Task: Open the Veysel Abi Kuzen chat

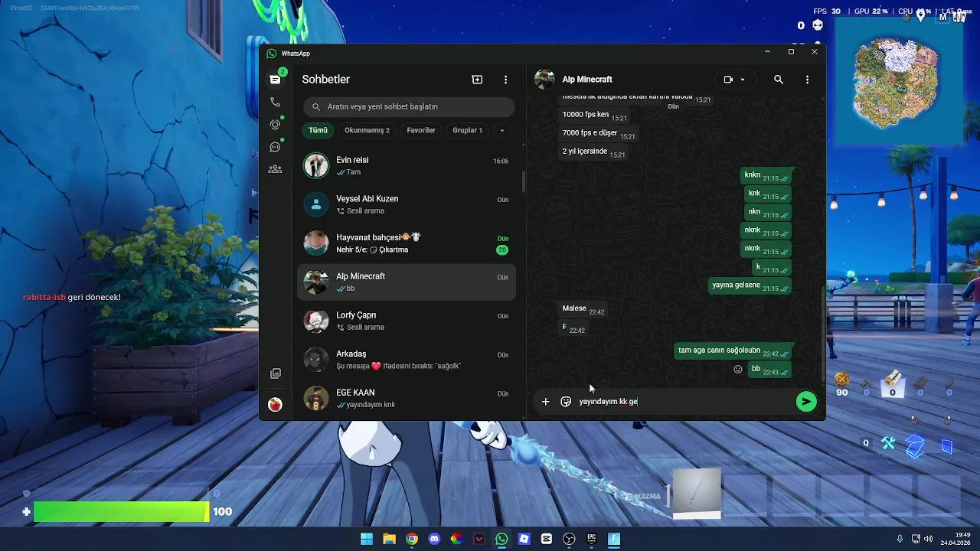Action: click(x=407, y=204)
